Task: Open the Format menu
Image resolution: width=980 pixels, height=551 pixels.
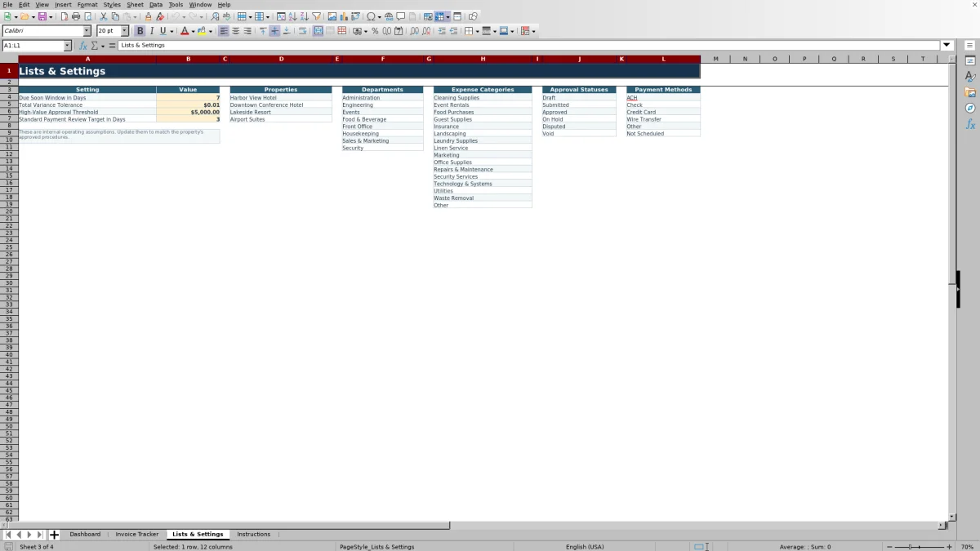Action: click(87, 4)
